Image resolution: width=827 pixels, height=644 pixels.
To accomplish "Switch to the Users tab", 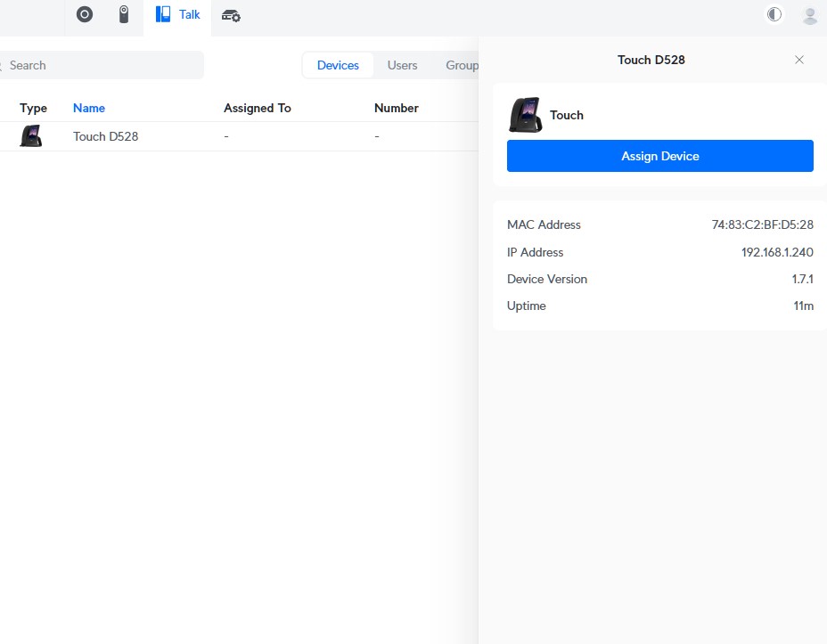I will click(x=403, y=65).
